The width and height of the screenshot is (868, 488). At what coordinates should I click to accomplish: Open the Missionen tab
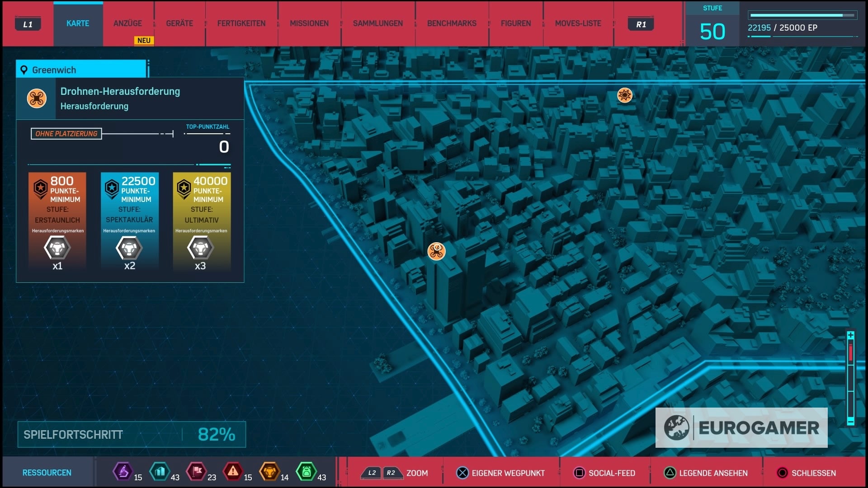[x=309, y=23]
